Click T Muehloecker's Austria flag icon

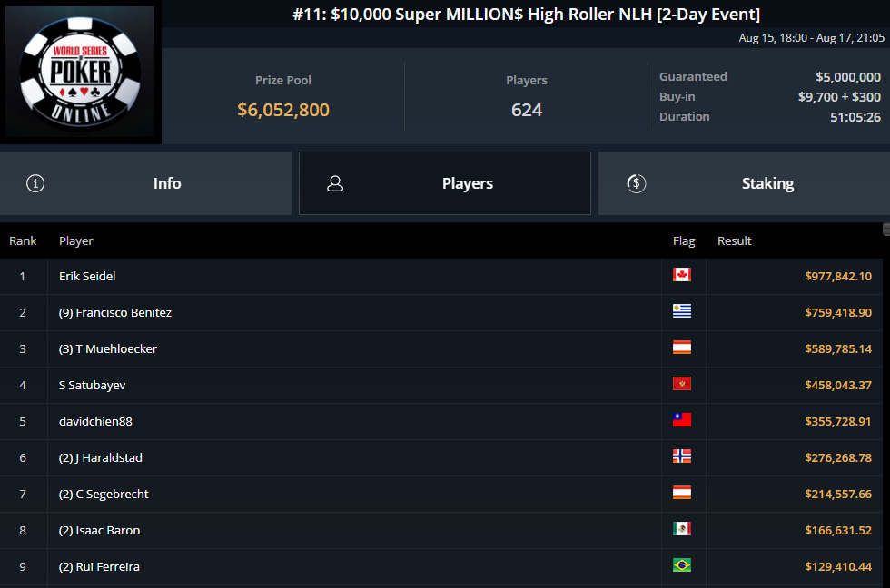pyautogui.click(x=682, y=348)
